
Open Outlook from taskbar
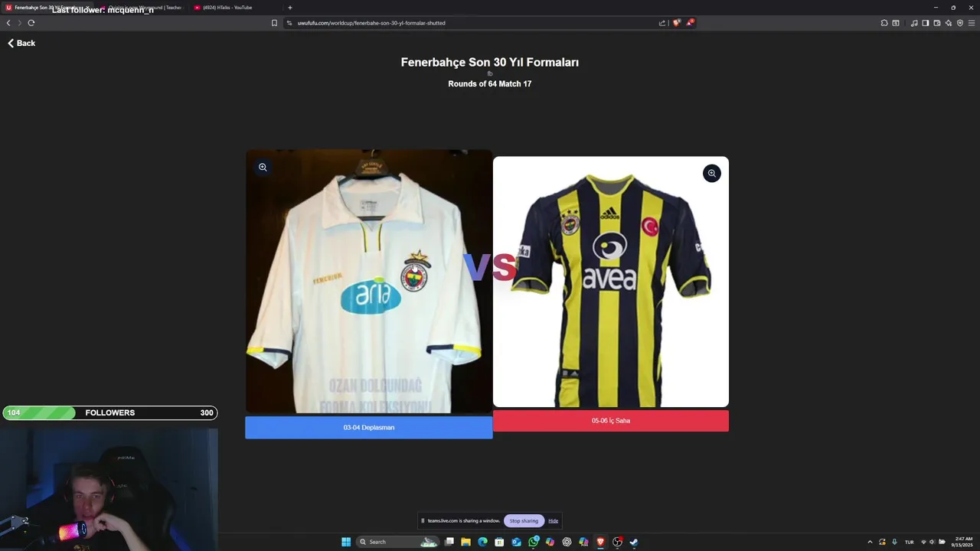[x=516, y=542]
